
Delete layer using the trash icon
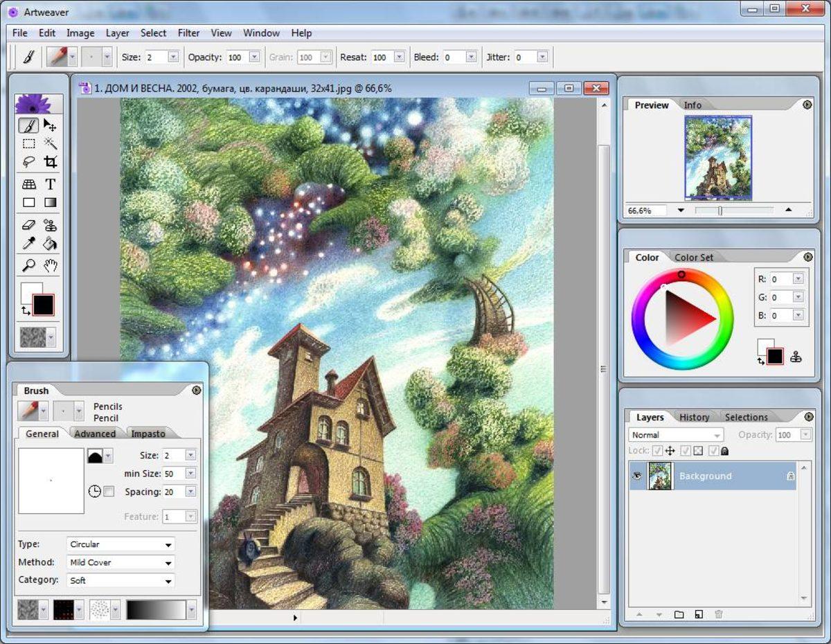pyautogui.click(x=717, y=614)
